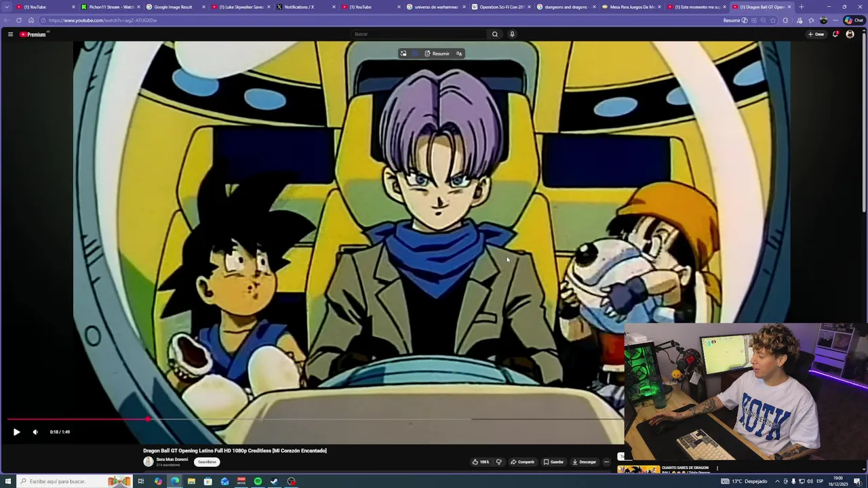The image size is (868, 488).
Task: Open Spotify from taskbar
Action: [258, 481]
